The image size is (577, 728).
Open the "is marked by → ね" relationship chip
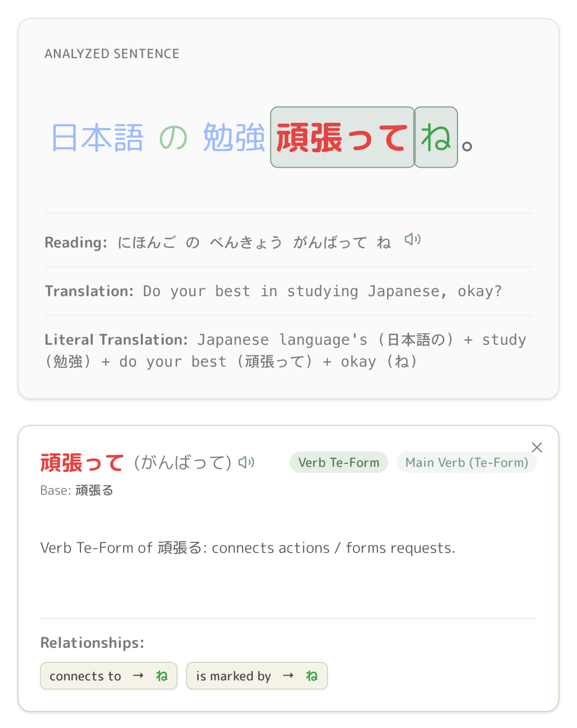pos(257,676)
